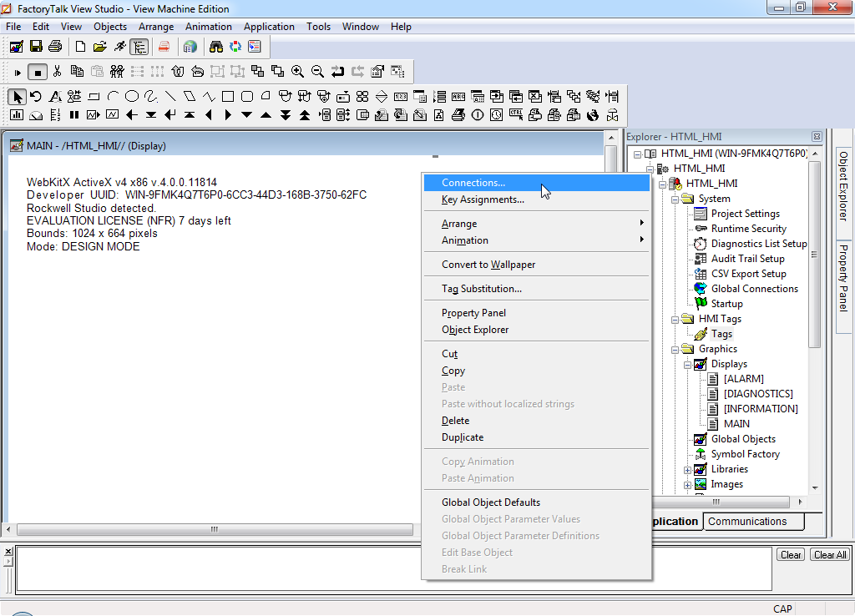Open Tag Substitution... from context menu
855x616 pixels.
coord(537,289)
